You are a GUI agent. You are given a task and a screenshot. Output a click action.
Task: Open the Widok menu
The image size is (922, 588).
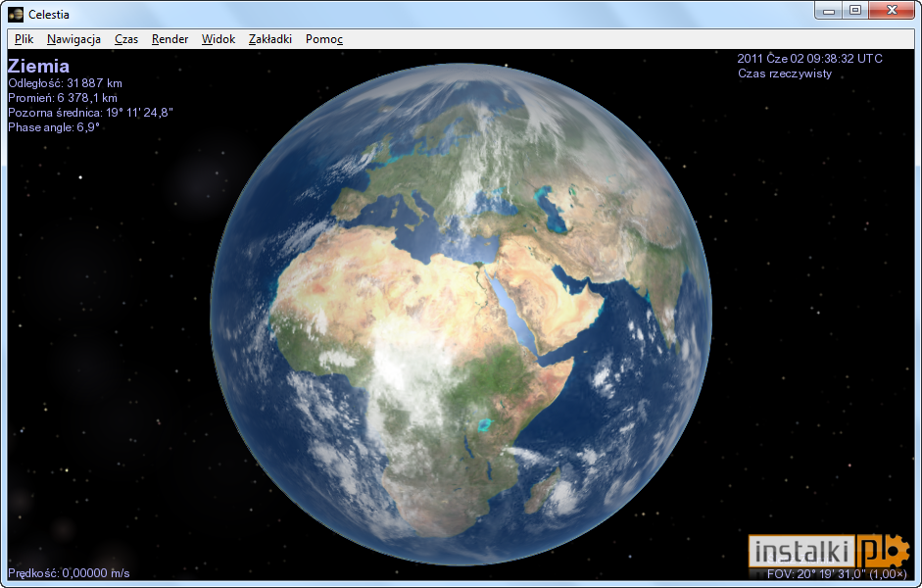tap(218, 39)
